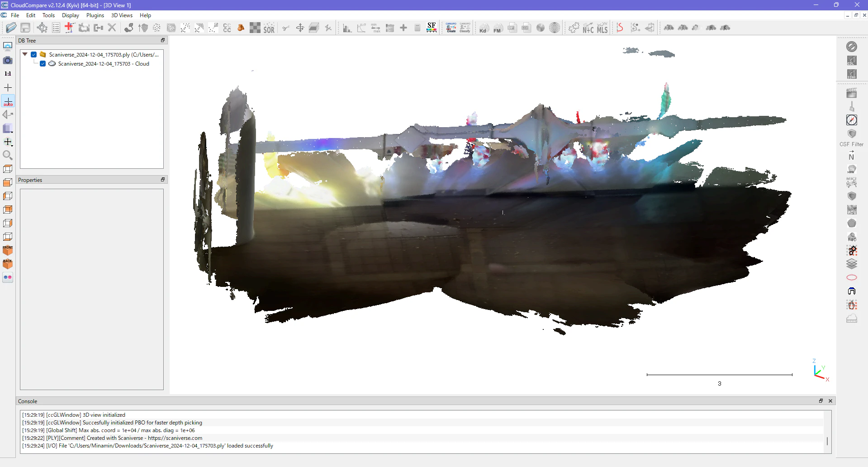The width and height of the screenshot is (868, 467).
Task: Click the Global Shift console log line
Action: coord(109,430)
